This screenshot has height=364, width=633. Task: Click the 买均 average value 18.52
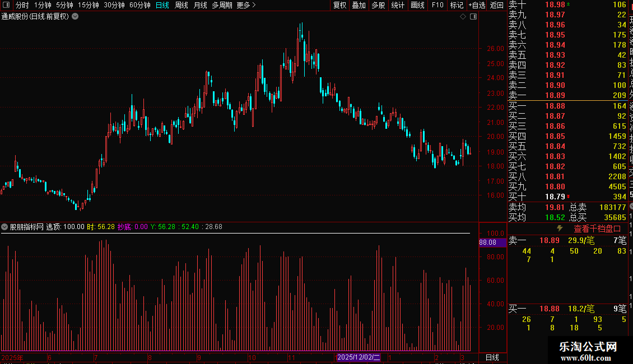tap(555, 217)
